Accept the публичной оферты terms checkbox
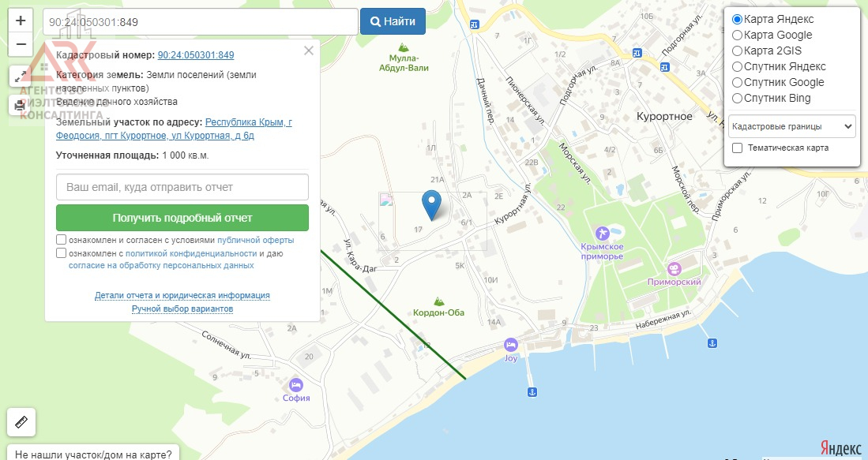The image size is (868, 460). [x=62, y=239]
